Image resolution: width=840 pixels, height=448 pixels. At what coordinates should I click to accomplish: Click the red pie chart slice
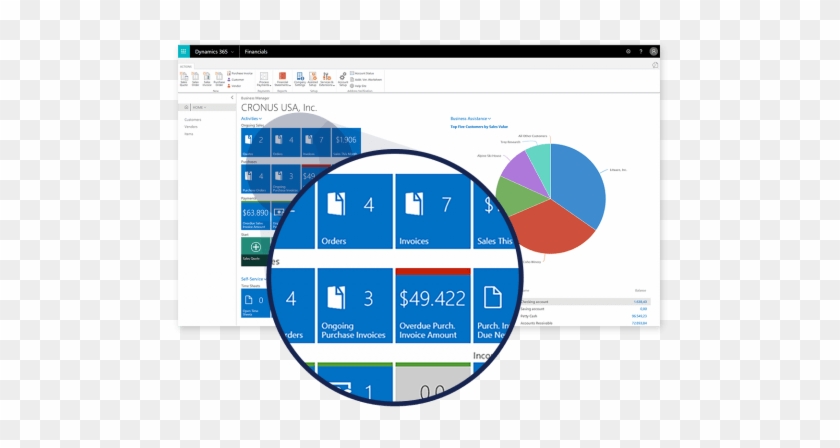click(x=552, y=228)
